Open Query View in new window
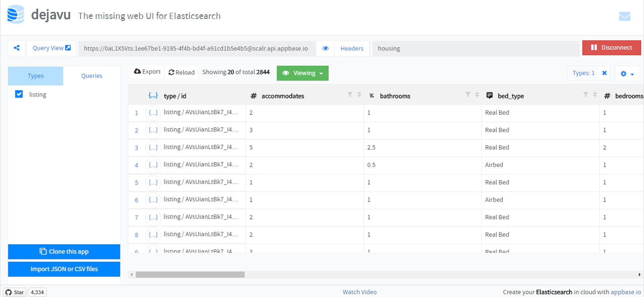The image size is (644, 297). (51, 48)
